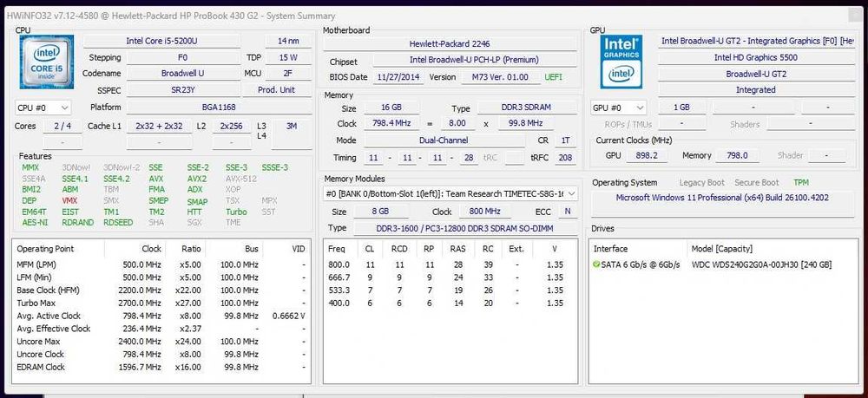Click the green SATA drive status icon
Screen dimensions: 868x398
596,264
